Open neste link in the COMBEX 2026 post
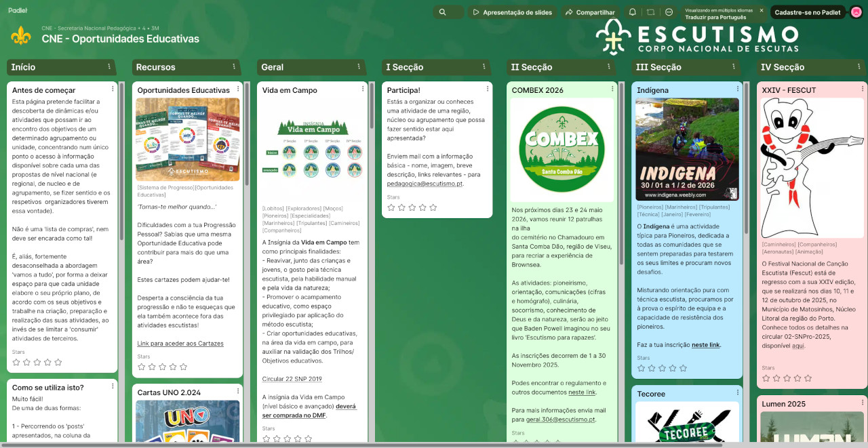The image size is (868, 448). 582,392
